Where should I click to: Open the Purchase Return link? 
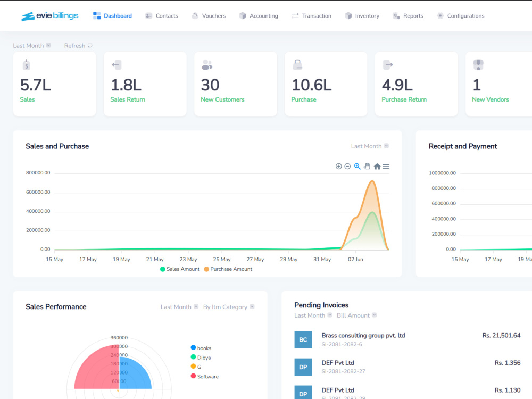pos(404,99)
